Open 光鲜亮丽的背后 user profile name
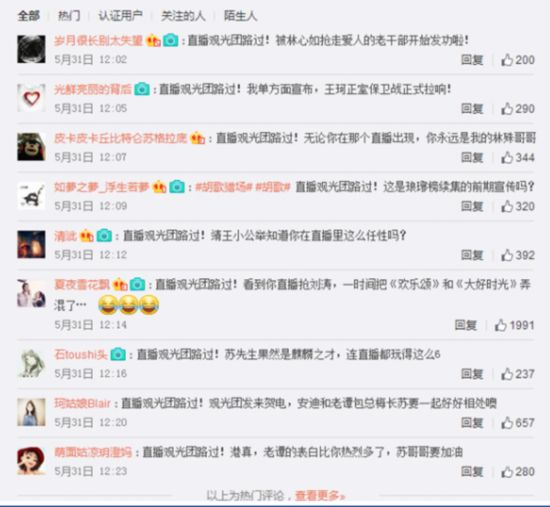 93,89
